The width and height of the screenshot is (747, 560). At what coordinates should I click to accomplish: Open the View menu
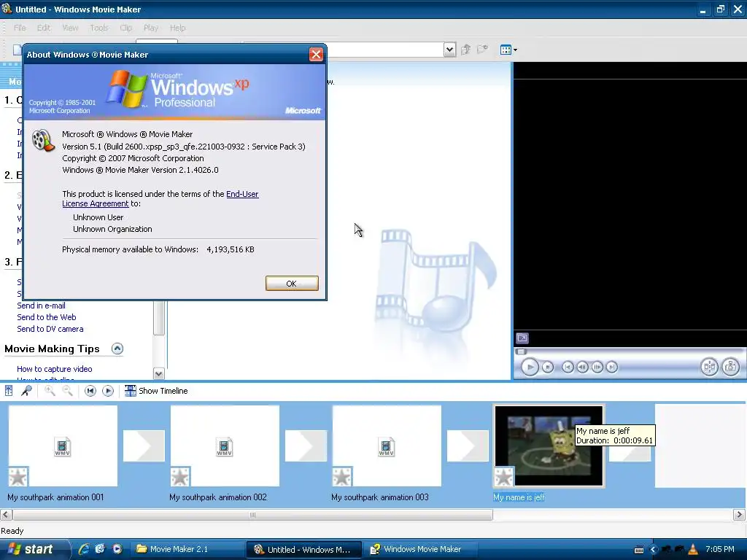point(70,28)
